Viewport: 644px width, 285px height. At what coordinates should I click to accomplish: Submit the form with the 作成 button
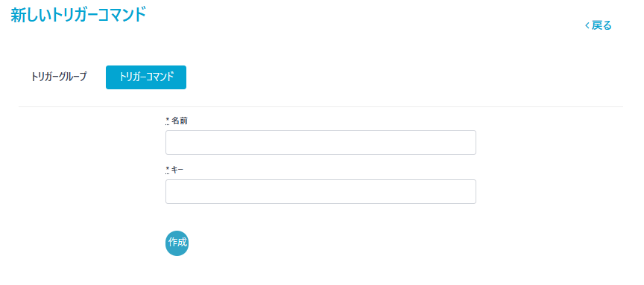click(177, 243)
